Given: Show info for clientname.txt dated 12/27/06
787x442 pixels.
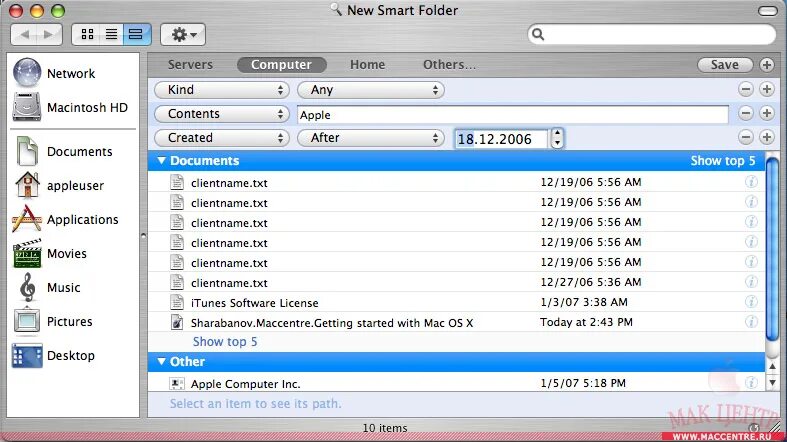Looking at the screenshot, I should (x=751, y=282).
